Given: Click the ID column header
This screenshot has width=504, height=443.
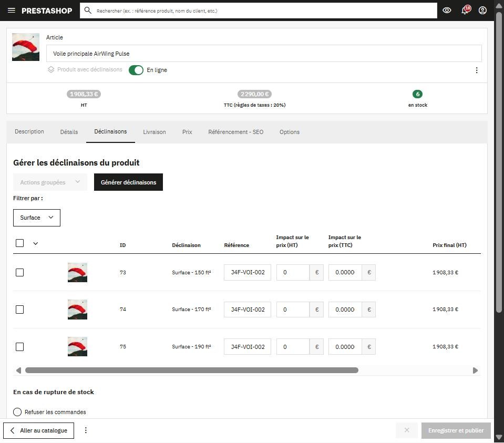Looking at the screenshot, I should [x=123, y=245].
